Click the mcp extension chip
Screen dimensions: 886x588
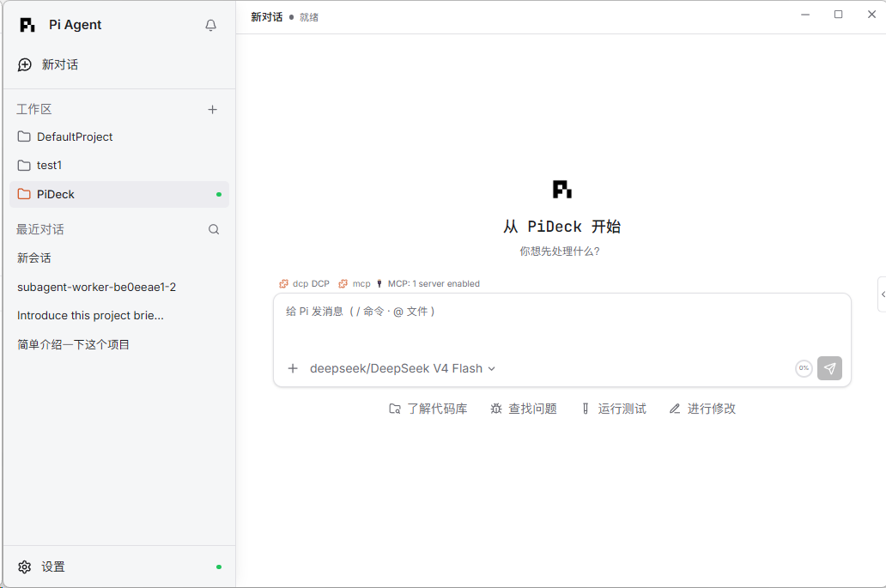click(x=355, y=283)
